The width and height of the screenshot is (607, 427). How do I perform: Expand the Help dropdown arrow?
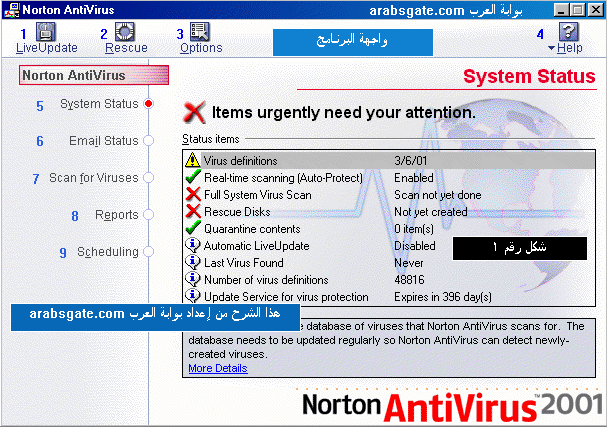pyautogui.click(x=552, y=48)
